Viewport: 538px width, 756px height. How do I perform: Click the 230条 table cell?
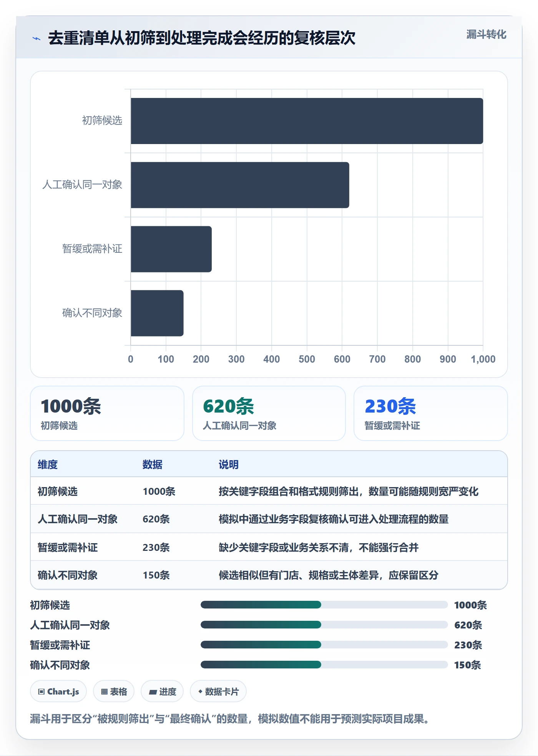point(156,547)
